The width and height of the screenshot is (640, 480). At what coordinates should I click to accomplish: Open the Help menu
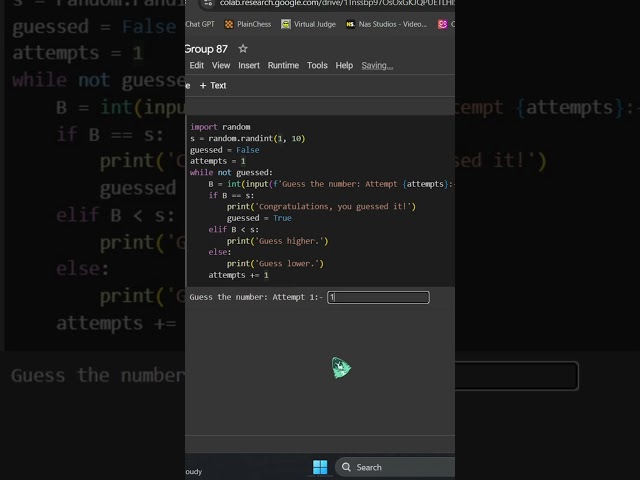pos(344,65)
